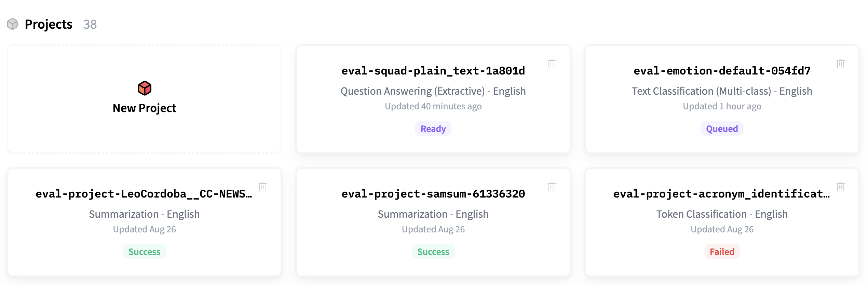The height and width of the screenshot is (285, 868).
Task: Click the New Project label
Action: 144,108
